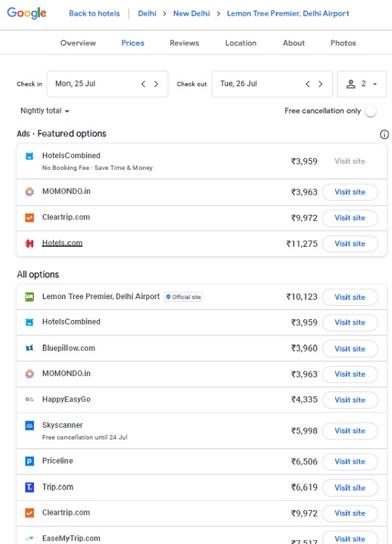
Task: Click the Bluepillow.com logo icon
Action: [x=29, y=348]
